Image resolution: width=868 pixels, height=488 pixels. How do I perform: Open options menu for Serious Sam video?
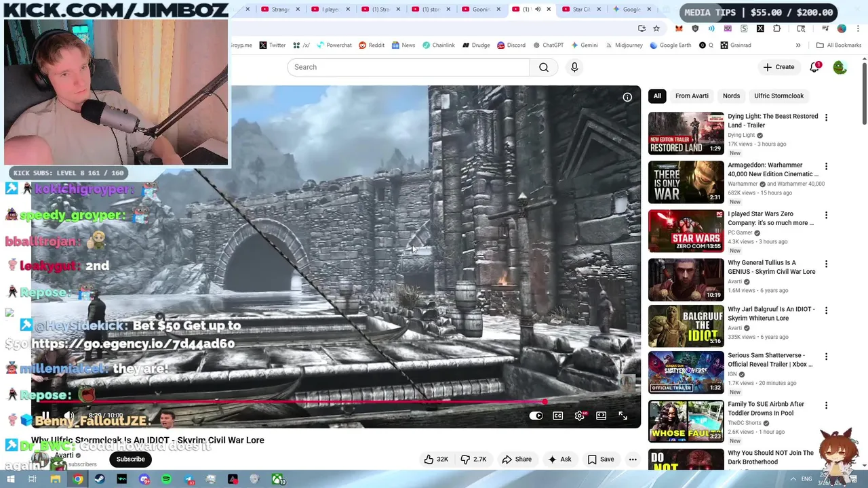pos(826,357)
